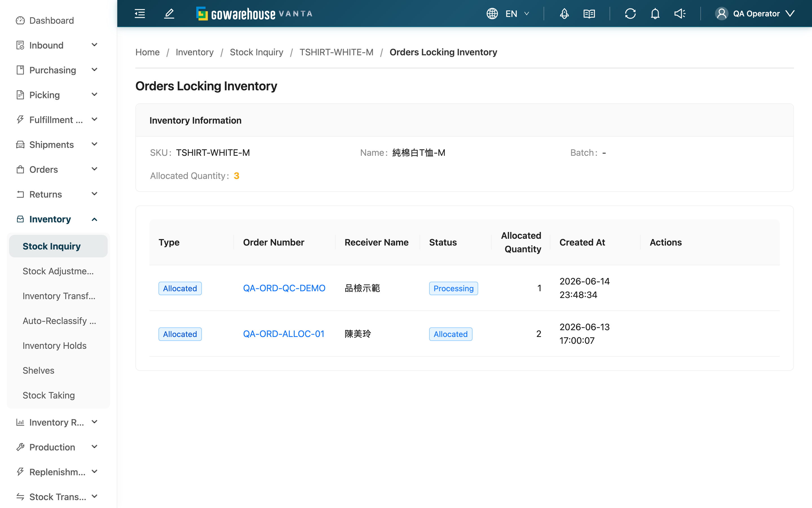Go to Inventory breadcrumb link
The image size is (812, 508).
(195, 52)
